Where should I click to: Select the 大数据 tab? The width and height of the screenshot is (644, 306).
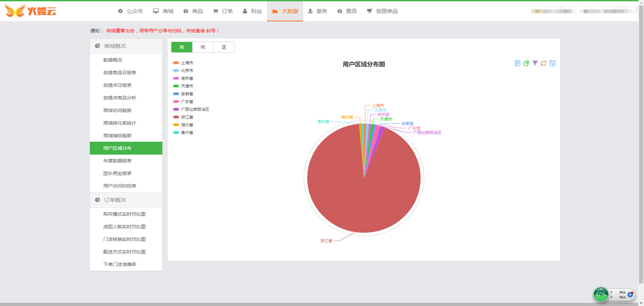coord(285,11)
